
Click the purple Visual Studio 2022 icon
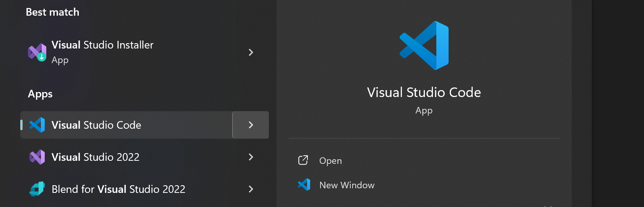pos(37,157)
